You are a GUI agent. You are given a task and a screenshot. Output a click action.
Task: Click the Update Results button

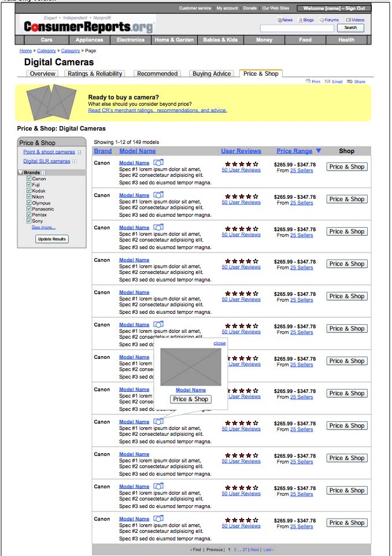click(x=52, y=239)
